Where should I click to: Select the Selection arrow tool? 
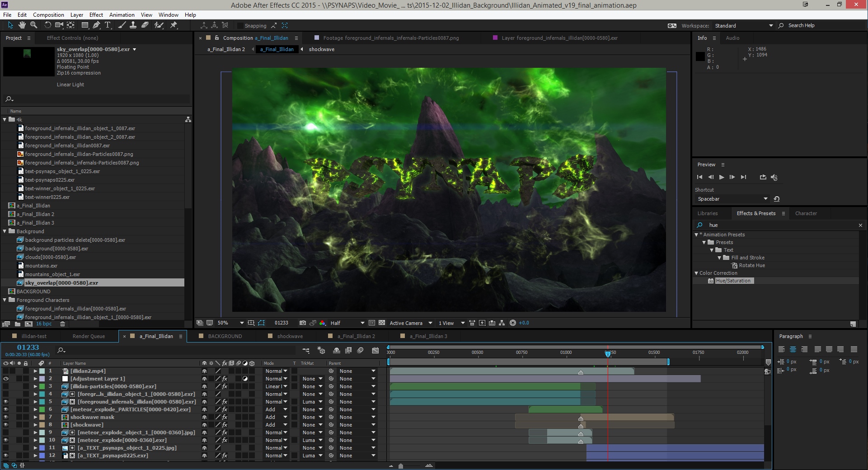10,25
